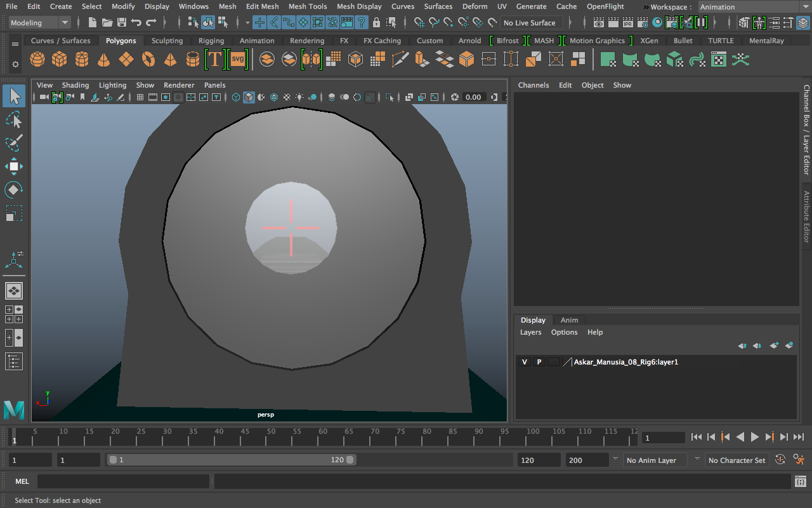Toggle the lock selection padlock icon
Viewport: 812px width, 508px height.
tap(377, 23)
